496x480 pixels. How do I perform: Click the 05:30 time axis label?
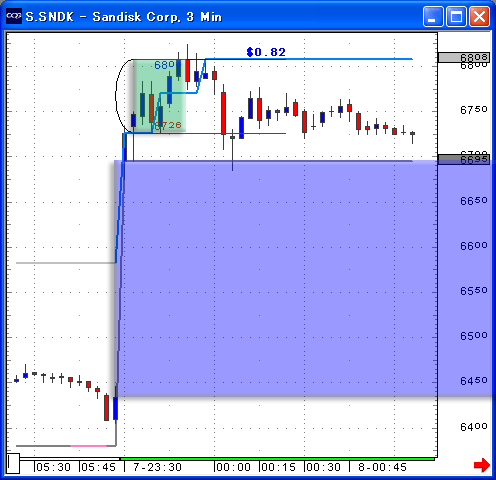53,467
